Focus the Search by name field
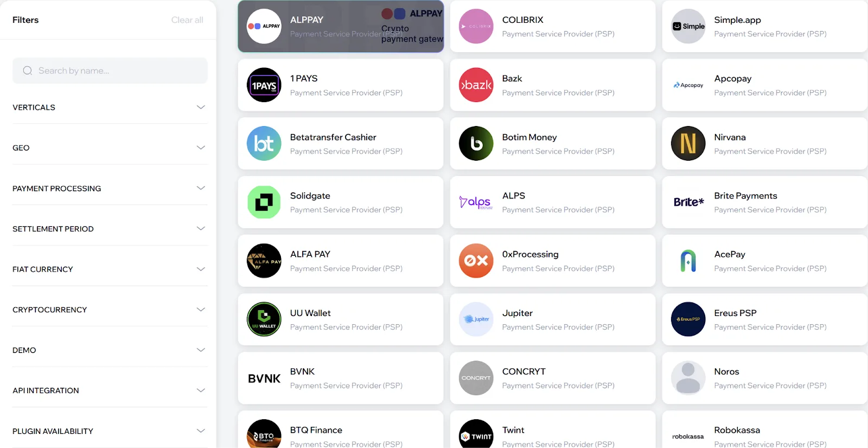 (110, 71)
